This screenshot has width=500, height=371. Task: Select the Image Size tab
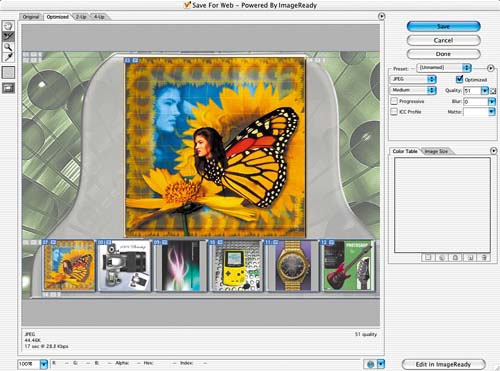coord(436,151)
